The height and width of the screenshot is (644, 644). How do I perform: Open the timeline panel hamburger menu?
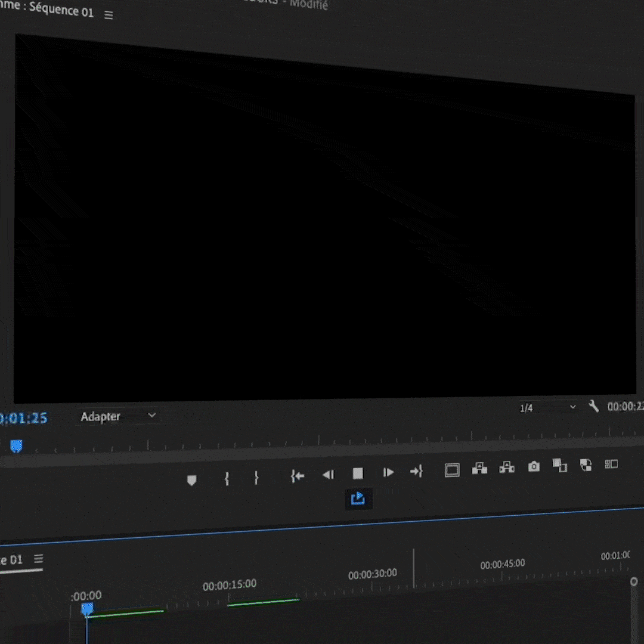[39, 559]
